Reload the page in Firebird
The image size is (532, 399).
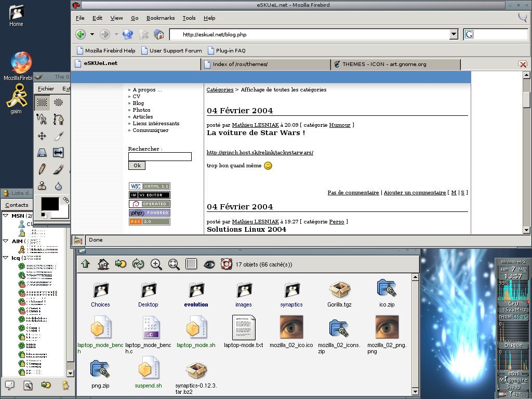(x=128, y=34)
